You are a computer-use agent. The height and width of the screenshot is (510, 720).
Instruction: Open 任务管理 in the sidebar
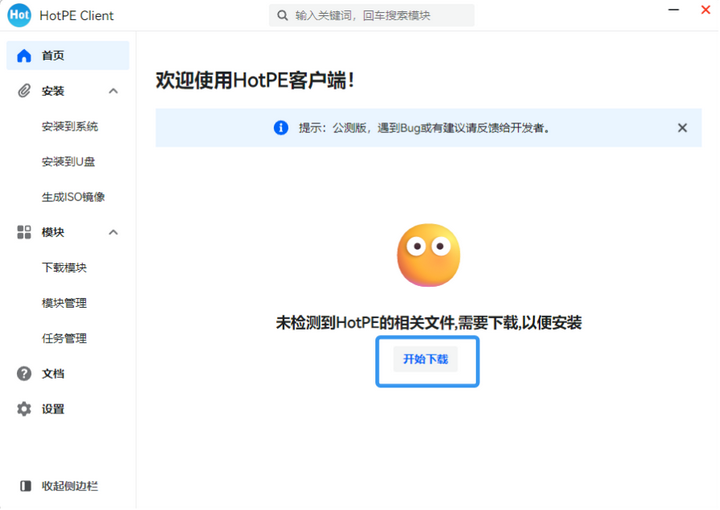[x=64, y=338]
